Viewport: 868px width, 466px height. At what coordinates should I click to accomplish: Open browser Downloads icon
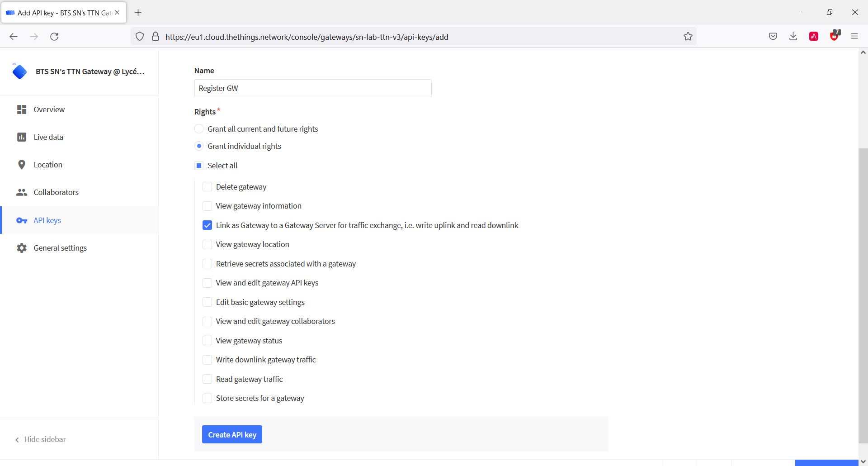coord(793,37)
